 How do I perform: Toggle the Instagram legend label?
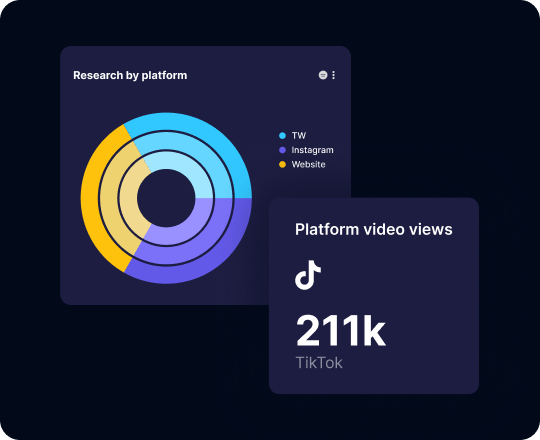pos(312,150)
